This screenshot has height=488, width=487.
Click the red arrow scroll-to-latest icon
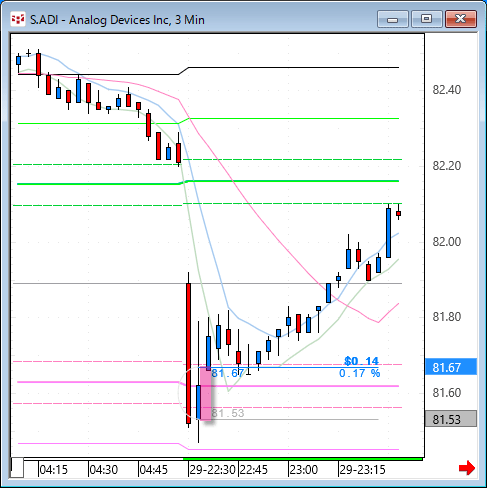[467, 468]
